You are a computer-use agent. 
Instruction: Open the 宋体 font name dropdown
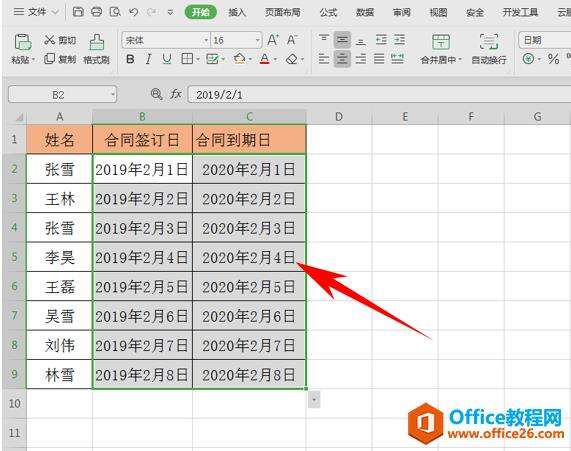pyautogui.click(x=206, y=40)
